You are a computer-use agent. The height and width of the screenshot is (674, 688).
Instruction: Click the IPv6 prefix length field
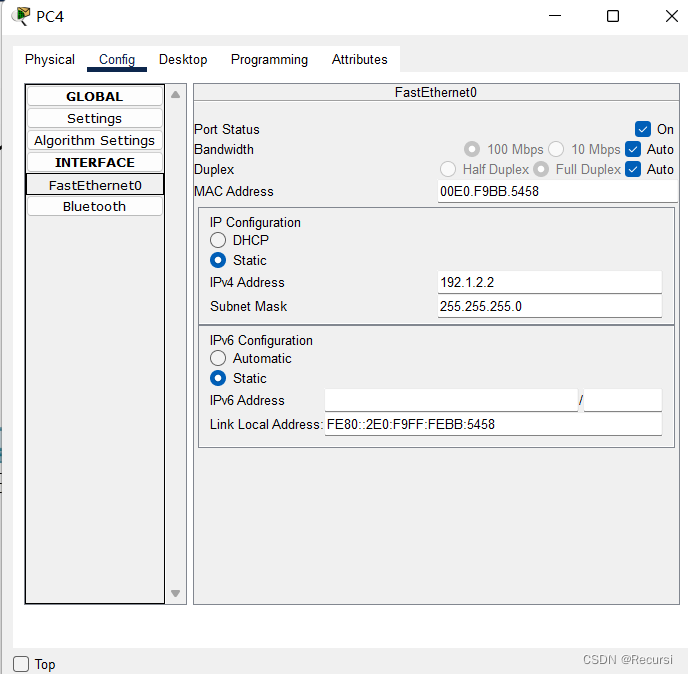[x=623, y=400]
